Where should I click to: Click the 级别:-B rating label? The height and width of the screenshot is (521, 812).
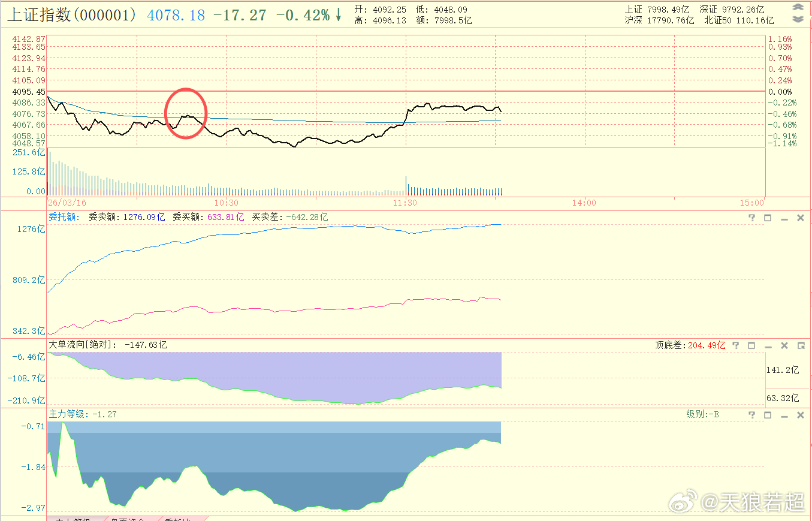point(703,414)
